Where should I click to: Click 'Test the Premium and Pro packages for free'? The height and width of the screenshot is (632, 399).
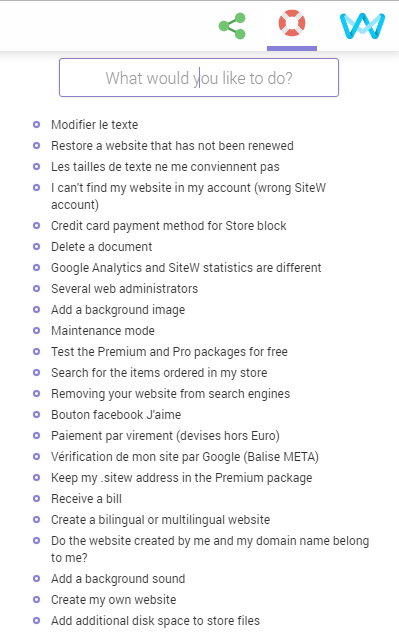tap(169, 351)
